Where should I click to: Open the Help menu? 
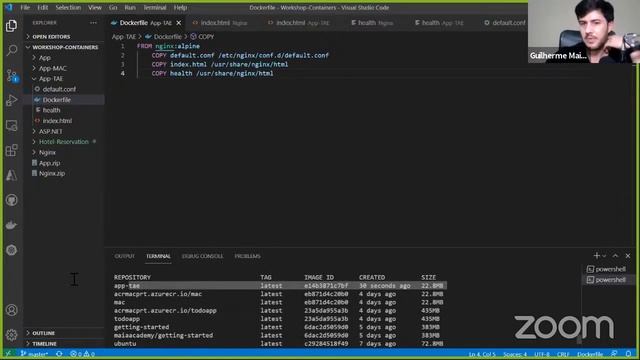180,7
